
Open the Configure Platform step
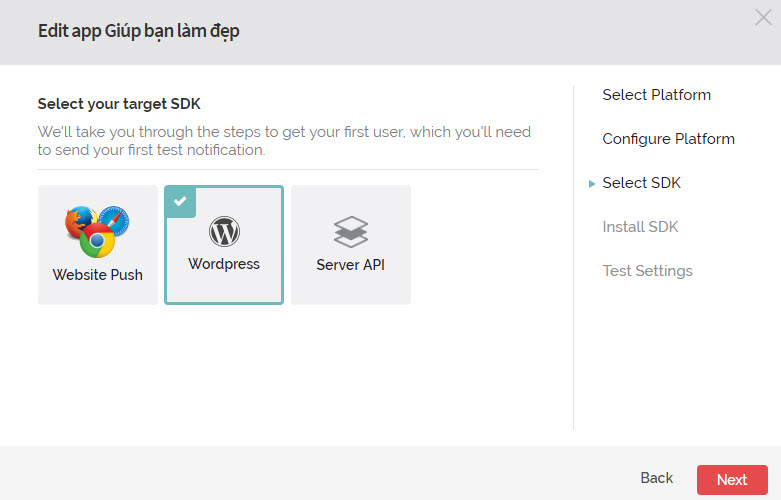[x=668, y=139]
